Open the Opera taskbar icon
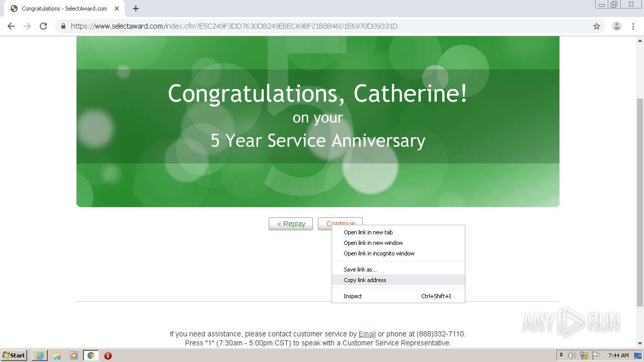Screen dimensions: 644x362 pyautogui.click(x=108, y=355)
